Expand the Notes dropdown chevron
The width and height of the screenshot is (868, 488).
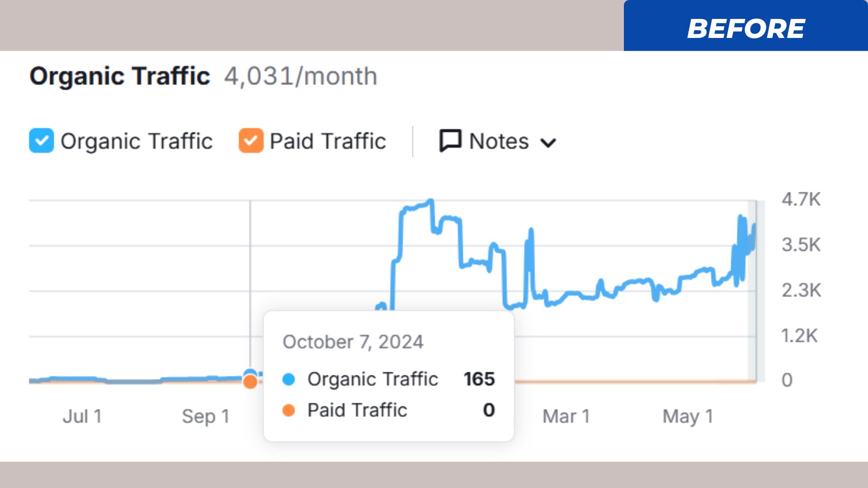pyautogui.click(x=548, y=143)
